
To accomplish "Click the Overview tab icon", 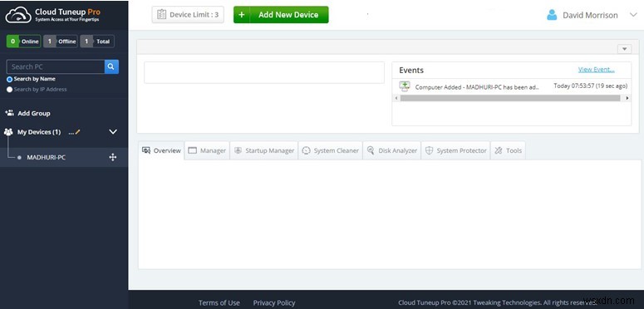I will tap(146, 150).
